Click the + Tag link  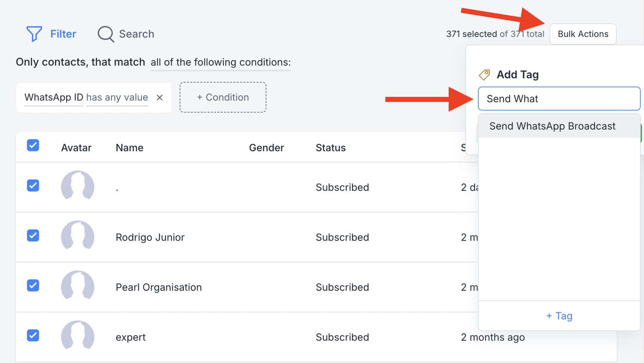point(559,316)
